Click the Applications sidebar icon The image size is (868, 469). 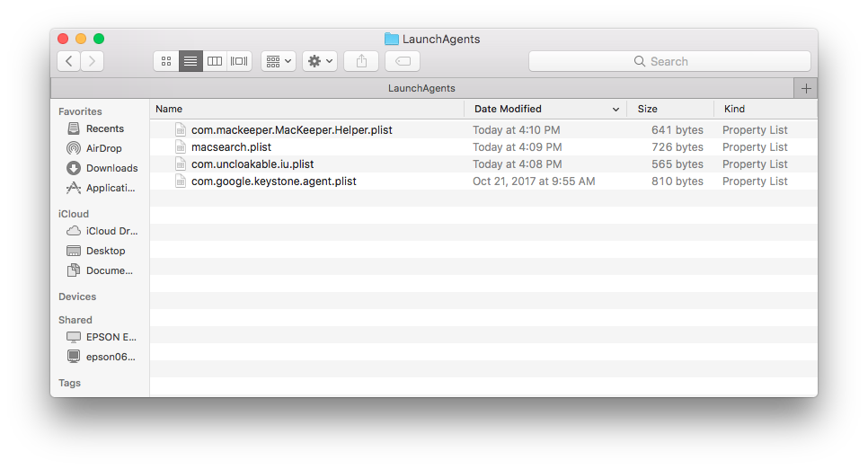(74, 188)
